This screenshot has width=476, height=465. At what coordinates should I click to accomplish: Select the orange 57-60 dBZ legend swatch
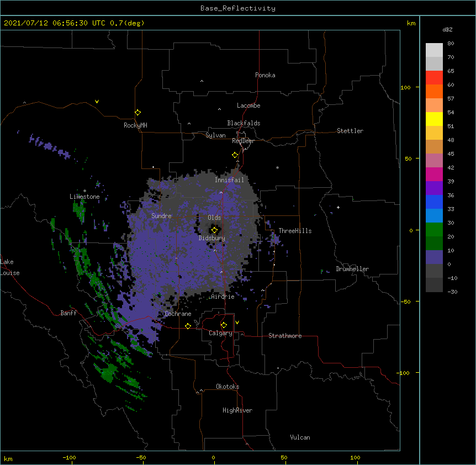[x=434, y=91]
